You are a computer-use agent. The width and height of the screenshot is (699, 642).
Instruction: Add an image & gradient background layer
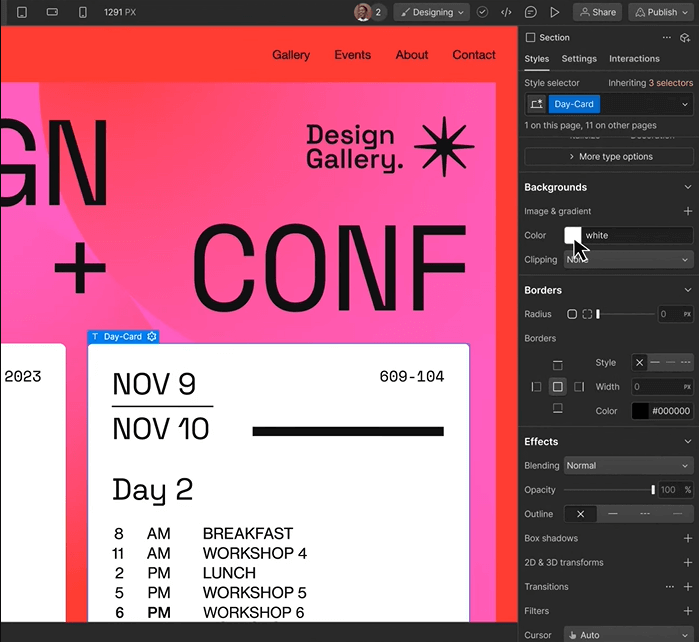(x=687, y=212)
